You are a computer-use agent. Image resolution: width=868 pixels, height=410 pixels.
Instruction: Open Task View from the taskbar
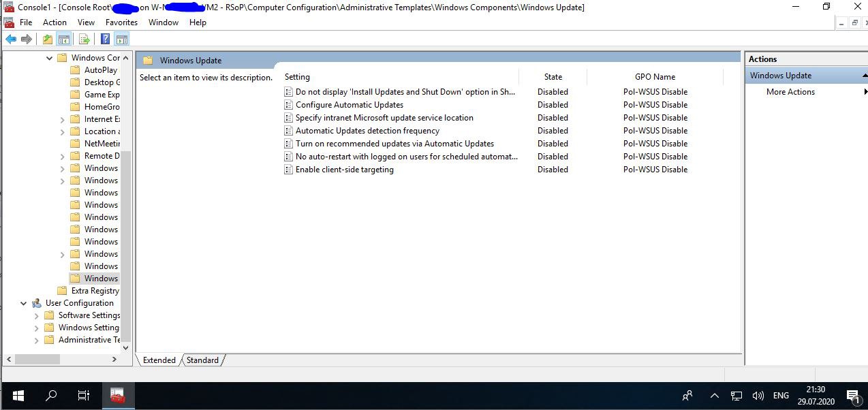84,396
